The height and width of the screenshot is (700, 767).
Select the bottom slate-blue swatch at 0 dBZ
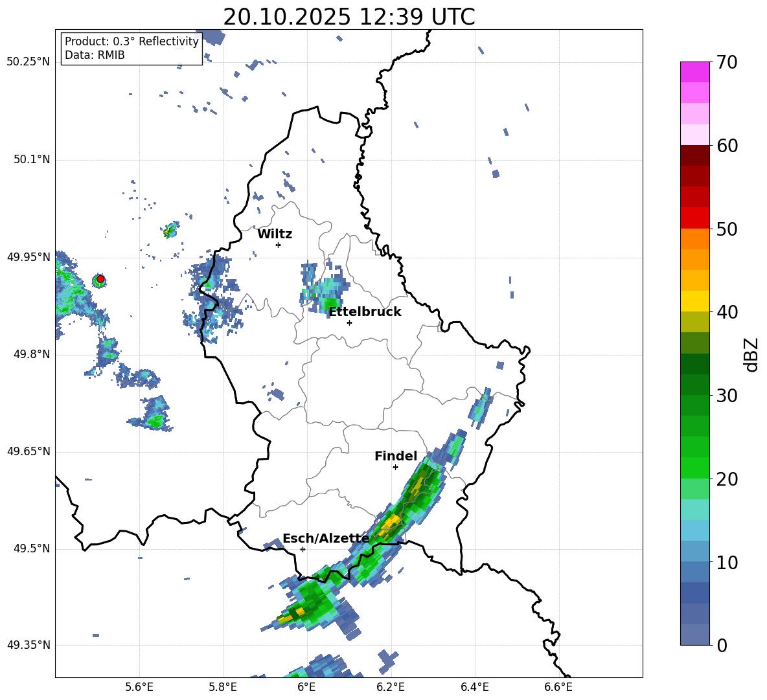[694, 635]
